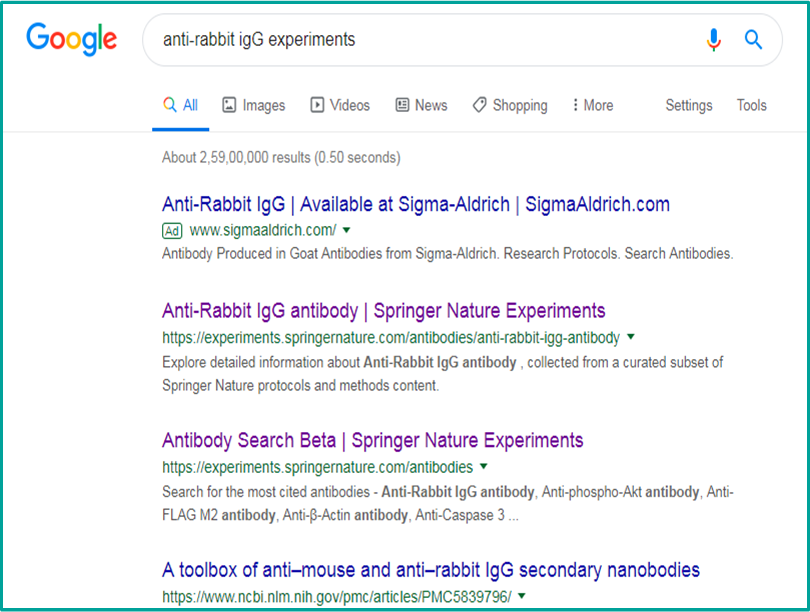The height and width of the screenshot is (612, 810).
Task: Click the Google logo
Action: pyautogui.click(x=71, y=40)
